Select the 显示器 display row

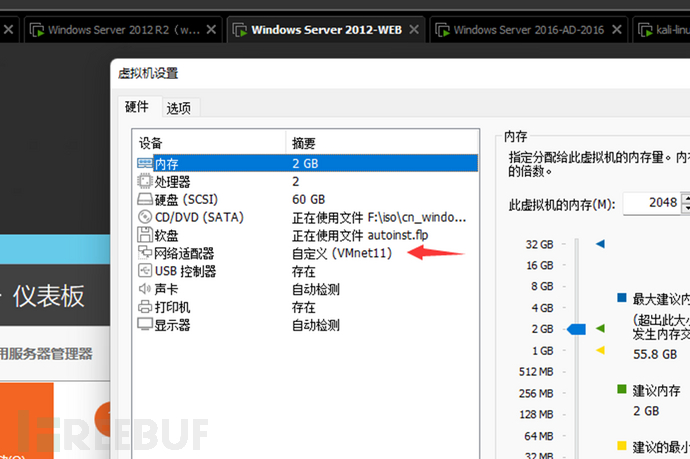tap(307, 325)
